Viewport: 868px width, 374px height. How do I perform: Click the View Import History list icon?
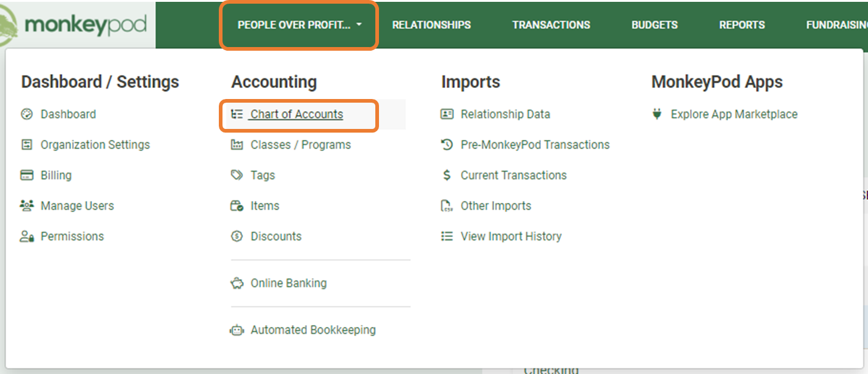tap(447, 237)
